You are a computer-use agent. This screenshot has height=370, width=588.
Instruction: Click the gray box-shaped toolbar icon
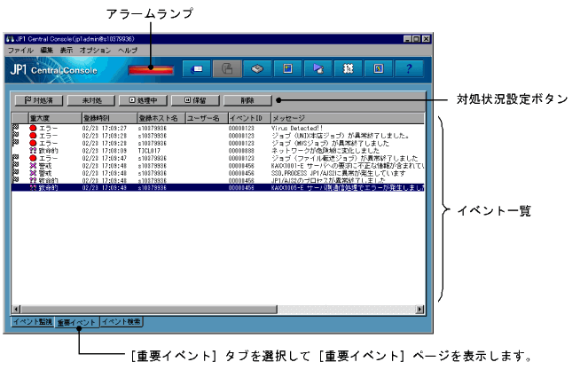(257, 68)
